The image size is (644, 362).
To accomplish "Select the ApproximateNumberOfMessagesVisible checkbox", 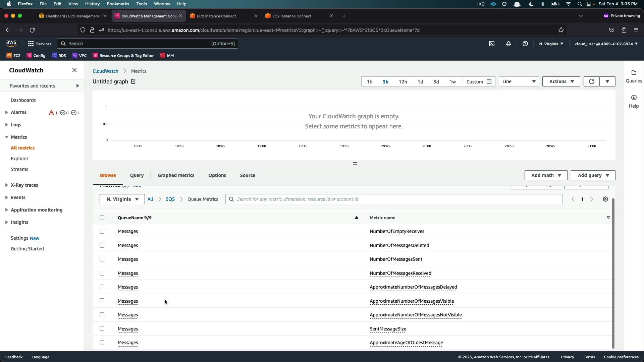I will pyautogui.click(x=102, y=301).
